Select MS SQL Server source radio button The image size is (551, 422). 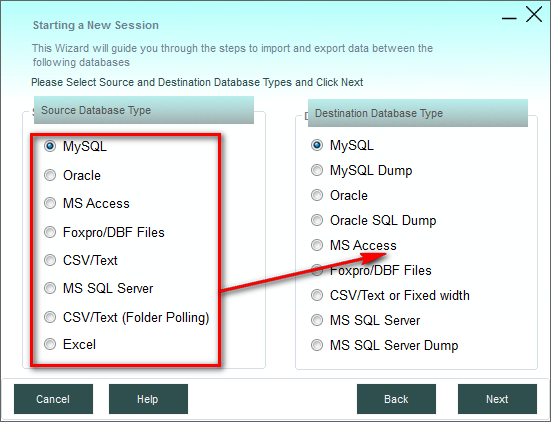point(50,288)
